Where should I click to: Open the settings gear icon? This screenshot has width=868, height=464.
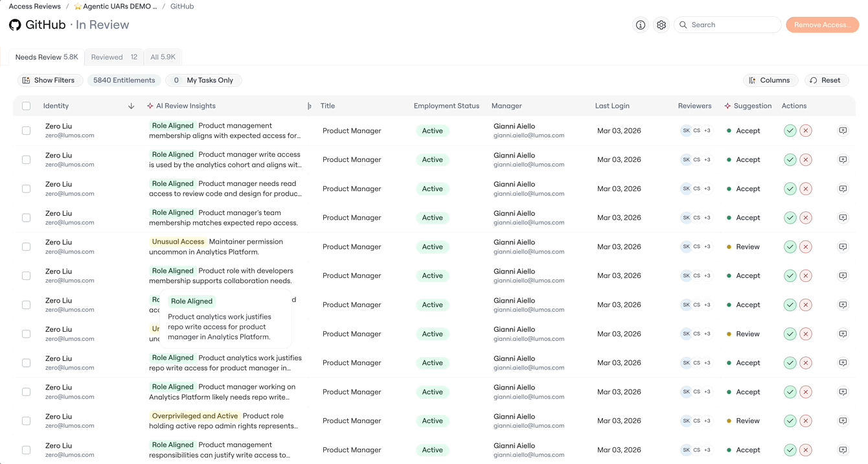(x=661, y=25)
